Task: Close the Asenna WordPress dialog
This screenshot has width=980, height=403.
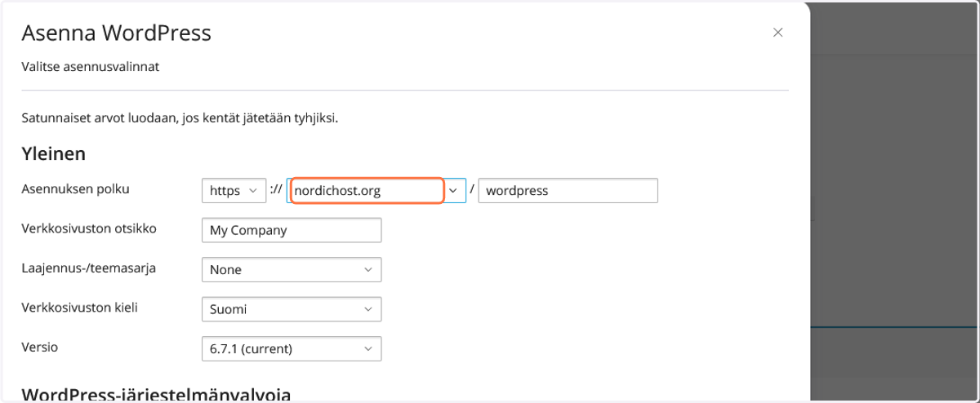Action: [777, 33]
